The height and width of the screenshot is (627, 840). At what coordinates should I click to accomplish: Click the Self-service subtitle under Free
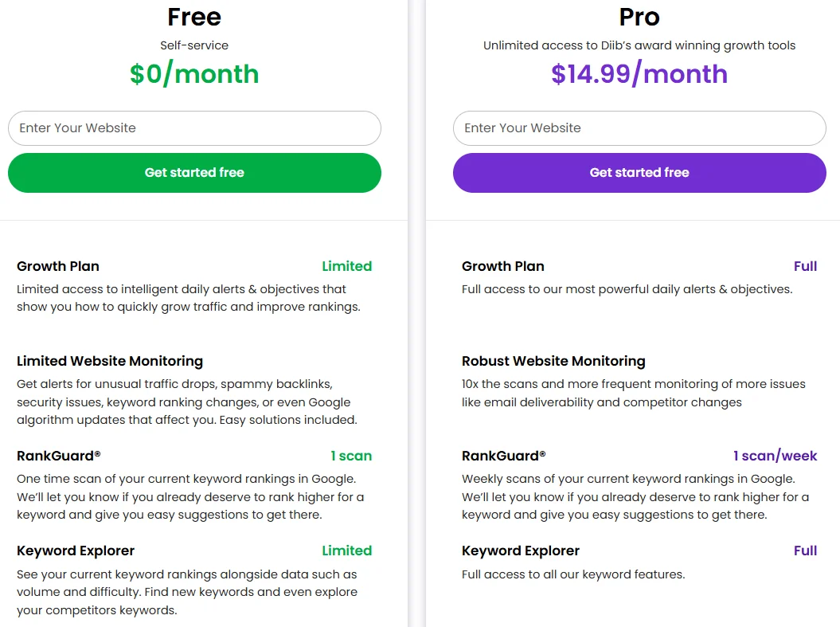click(x=194, y=45)
